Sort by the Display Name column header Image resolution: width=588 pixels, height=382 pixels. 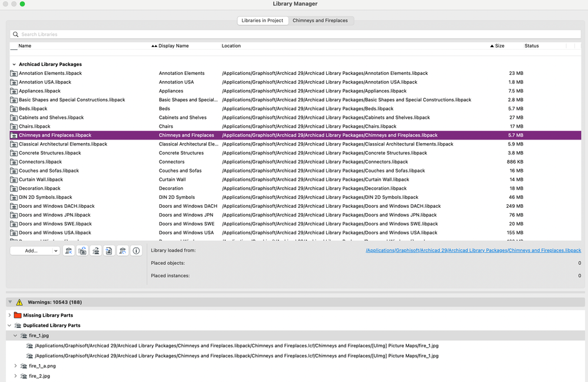click(x=174, y=46)
